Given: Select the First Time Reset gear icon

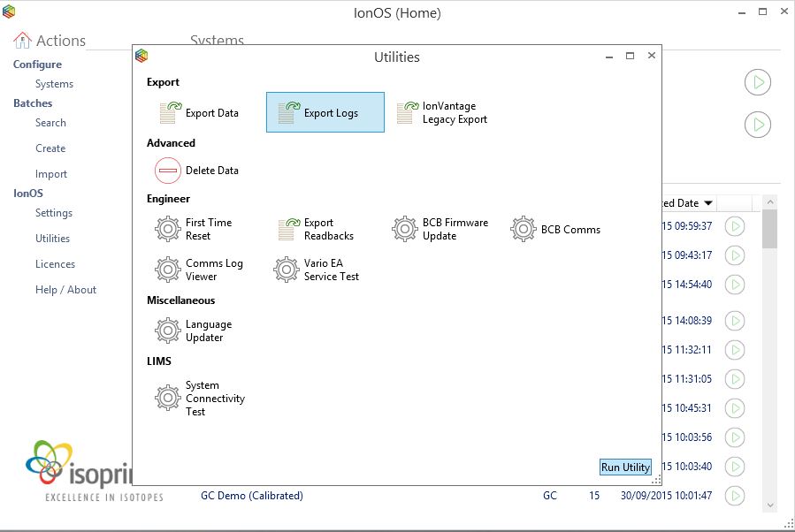Looking at the screenshot, I should [168, 230].
